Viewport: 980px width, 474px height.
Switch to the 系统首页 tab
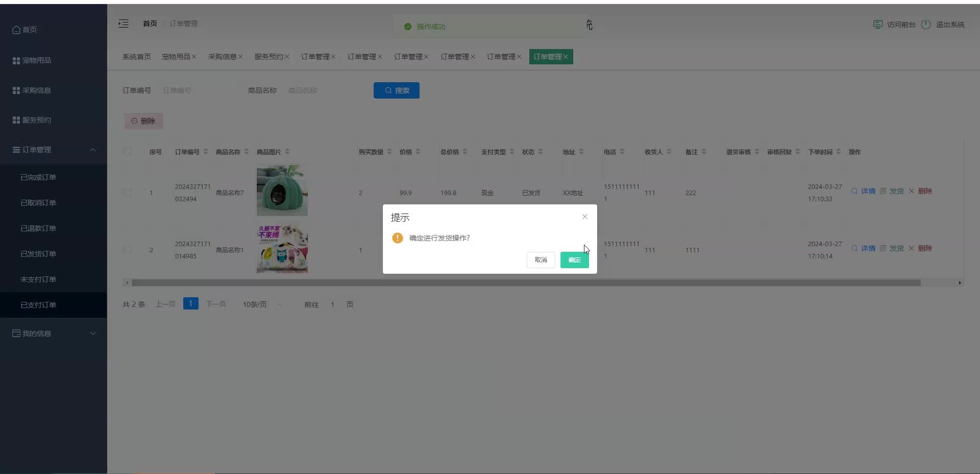pyautogui.click(x=137, y=57)
